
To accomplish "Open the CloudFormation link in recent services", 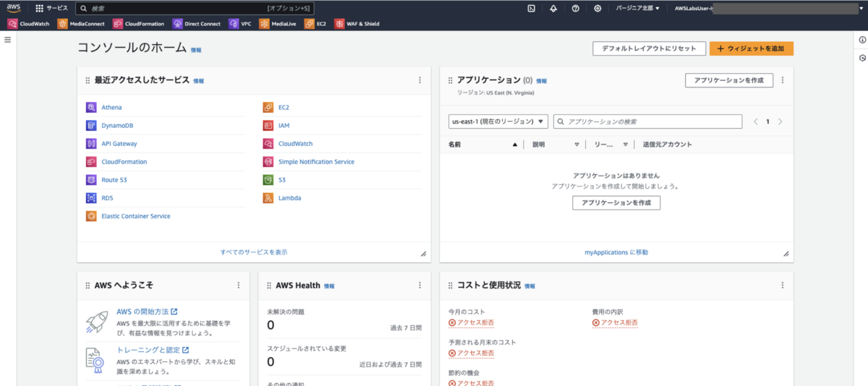I will coord(124,161).
